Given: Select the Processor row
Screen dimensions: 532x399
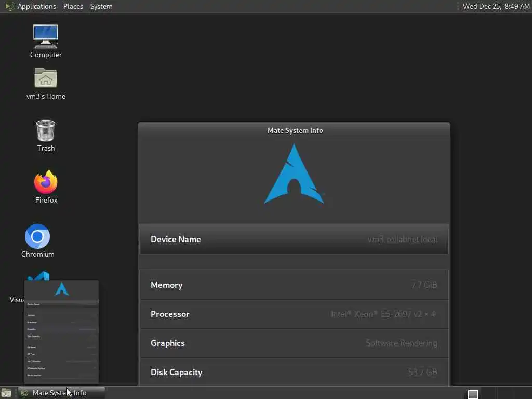Looking at the screenshot, I should coord(294,314).
